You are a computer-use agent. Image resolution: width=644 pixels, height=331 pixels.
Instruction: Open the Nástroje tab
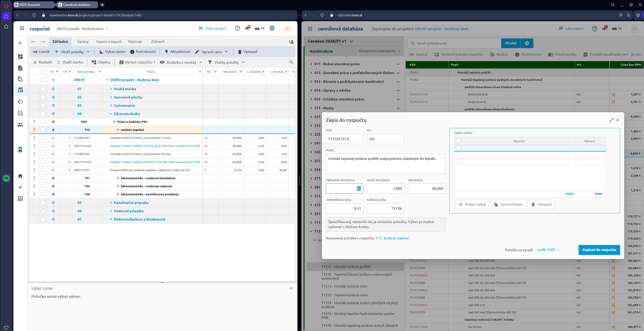[135, 42]
